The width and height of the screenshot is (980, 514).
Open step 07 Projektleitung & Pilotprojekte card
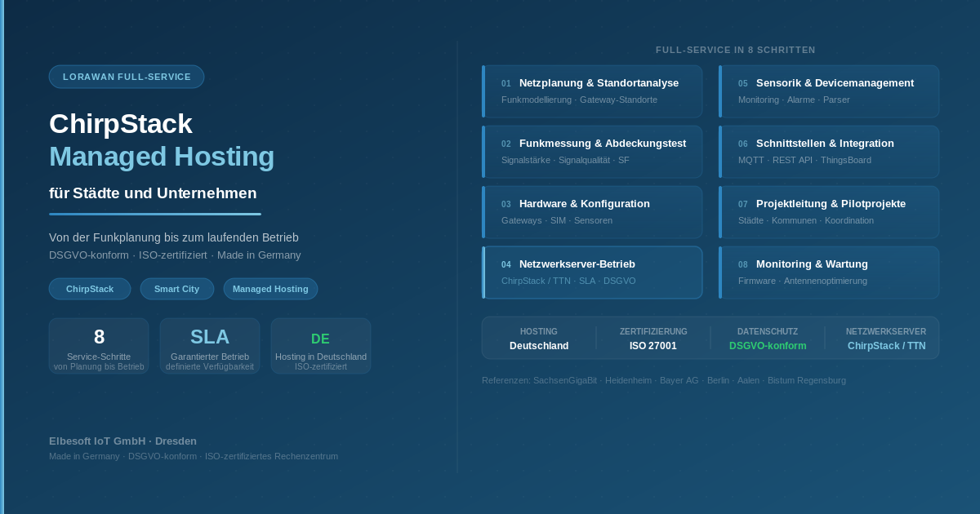click(x=829, y=212)
